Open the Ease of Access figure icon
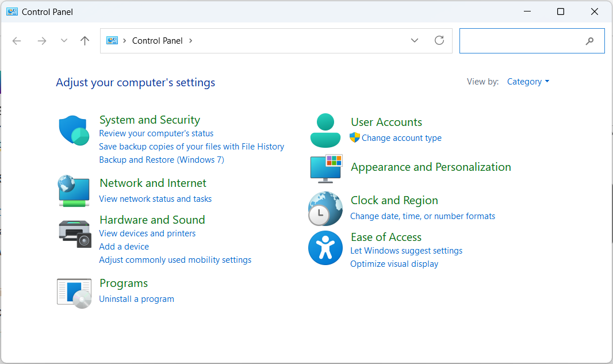 [x=325, y=248]
